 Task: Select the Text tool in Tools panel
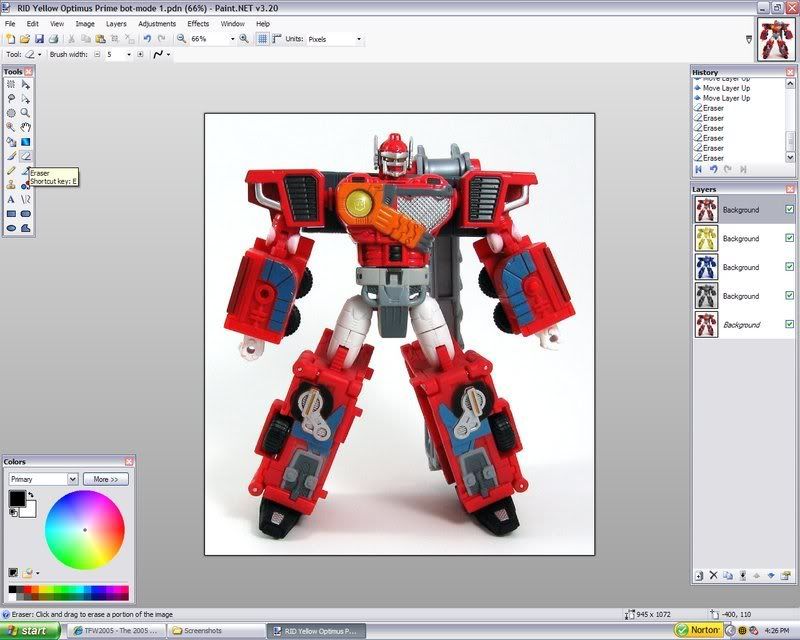point(11,199)
